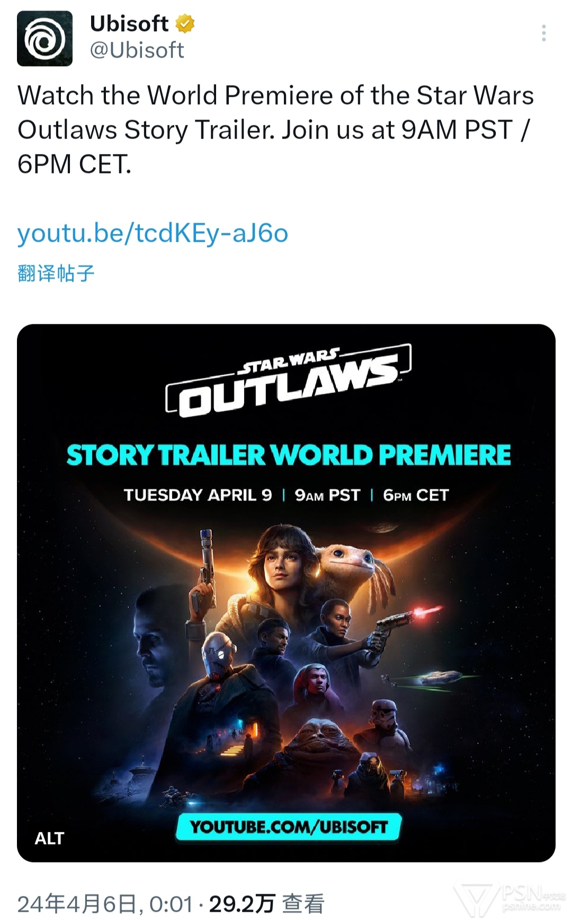572x924 pixels.
Task: Open the Ubisoft display name profile link
Action: [129, 24]
